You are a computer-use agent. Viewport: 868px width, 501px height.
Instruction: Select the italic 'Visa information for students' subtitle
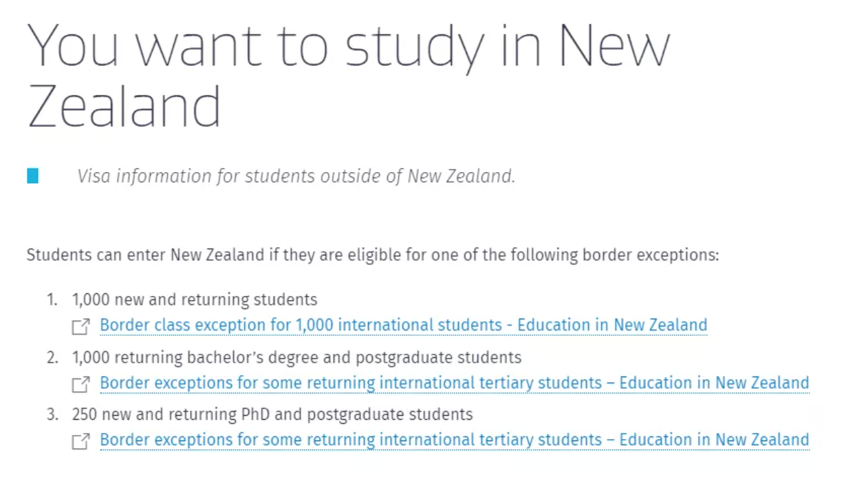point(296,176)
